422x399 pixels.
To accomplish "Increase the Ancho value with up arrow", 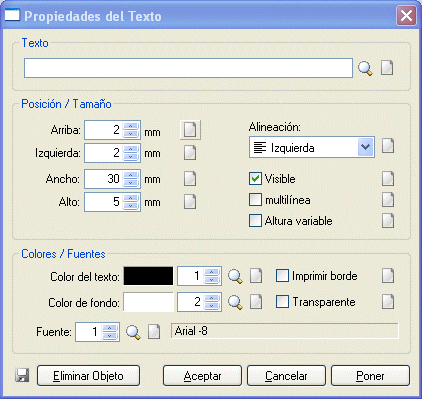I will coord(131,175).
